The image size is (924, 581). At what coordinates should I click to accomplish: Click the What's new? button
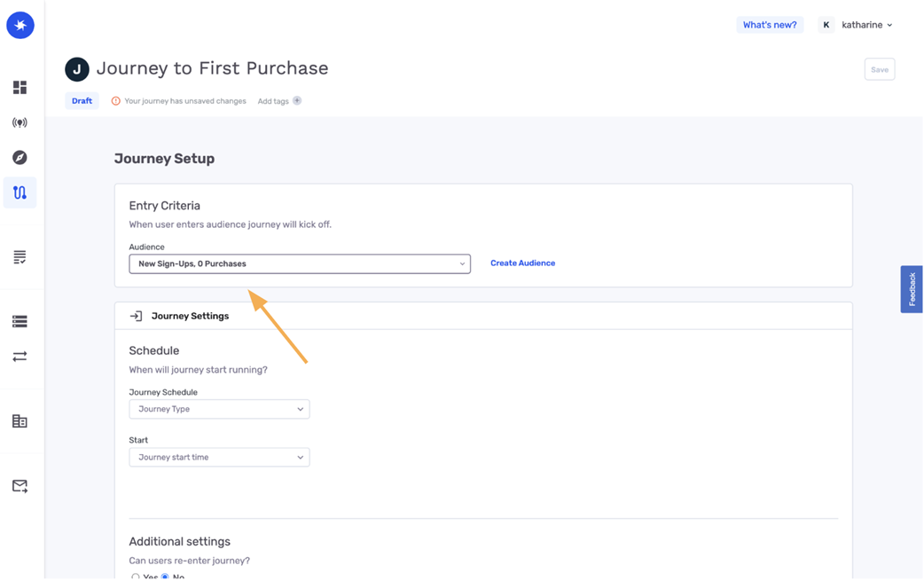click(770, 25)
